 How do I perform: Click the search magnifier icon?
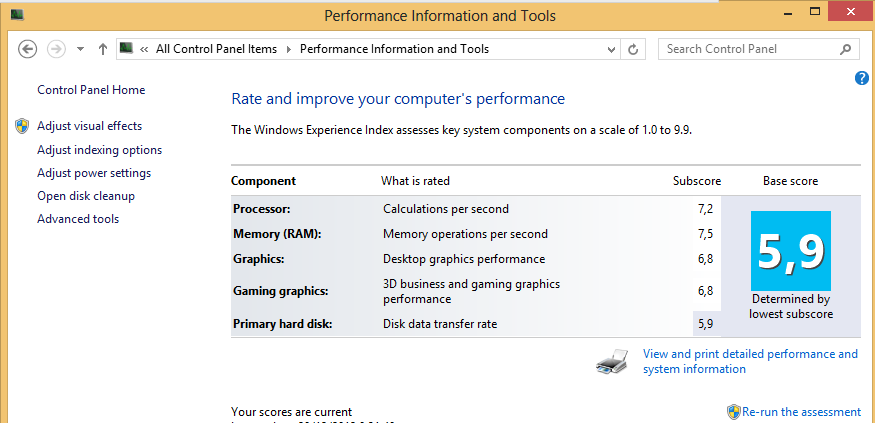click(845, 49)
